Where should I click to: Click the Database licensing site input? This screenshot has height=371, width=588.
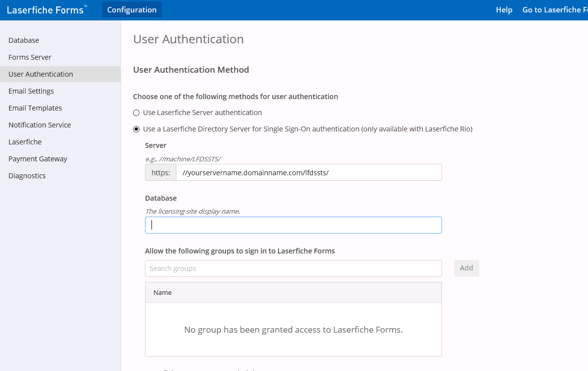point(293,225)
